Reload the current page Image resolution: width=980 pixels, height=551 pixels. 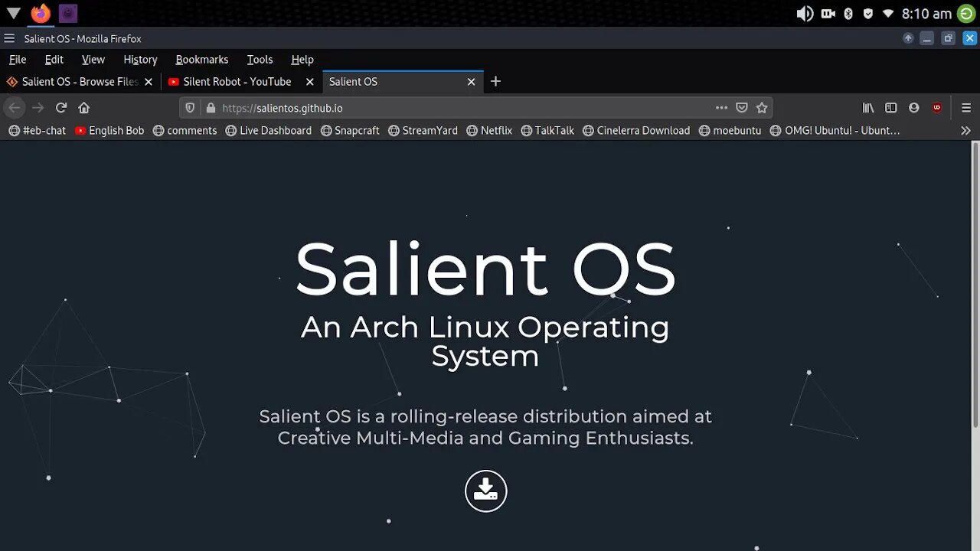pos(61,108)
